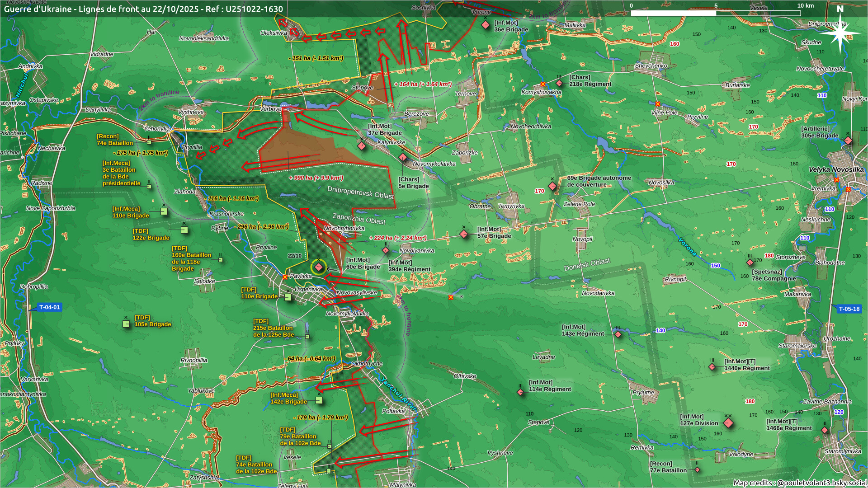Click the 110e Brigade Inf.Meca green square

[164, 211]
